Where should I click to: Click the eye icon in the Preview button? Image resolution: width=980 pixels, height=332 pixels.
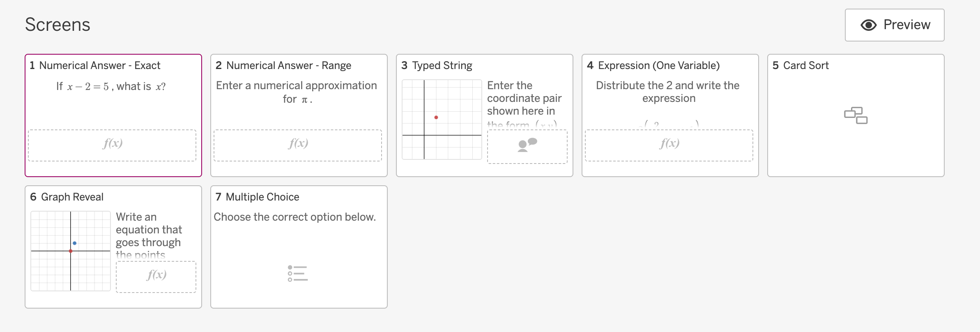[868, 25]
